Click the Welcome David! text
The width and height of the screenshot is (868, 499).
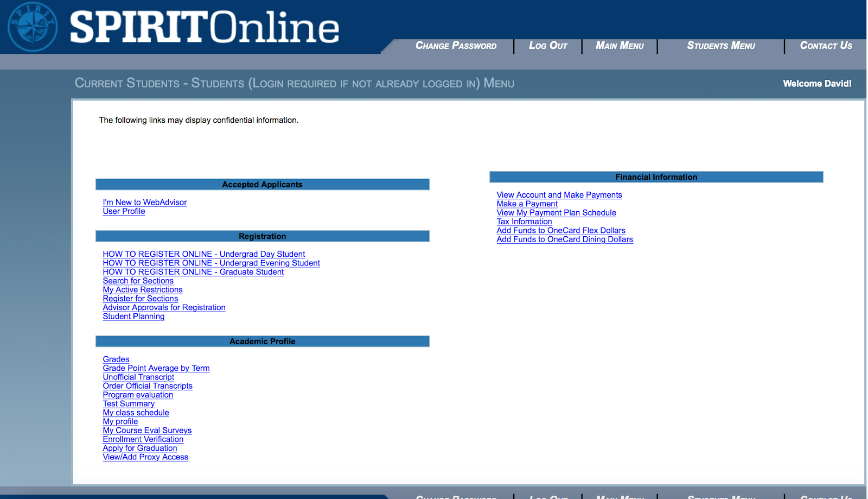point(817,84)
